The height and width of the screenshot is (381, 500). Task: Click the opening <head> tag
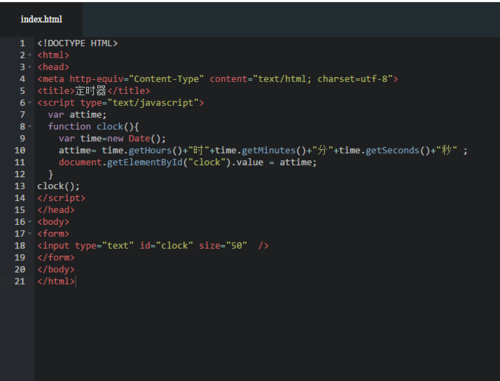pyautogui.click(x=53, y=67)
